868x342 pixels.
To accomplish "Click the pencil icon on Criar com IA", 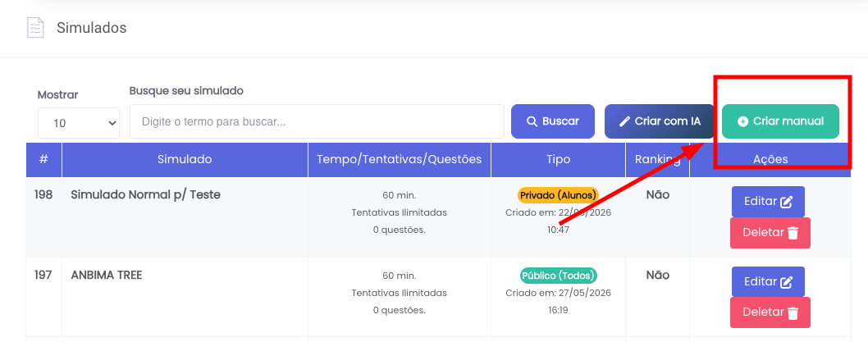I will pos(624,121).
